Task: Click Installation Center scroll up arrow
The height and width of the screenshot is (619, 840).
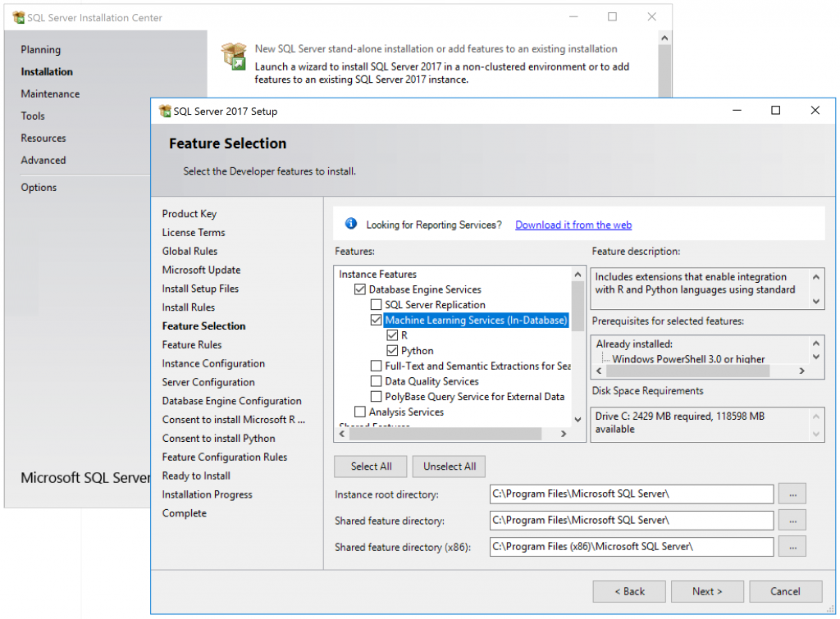Action: tap(664, 38)
